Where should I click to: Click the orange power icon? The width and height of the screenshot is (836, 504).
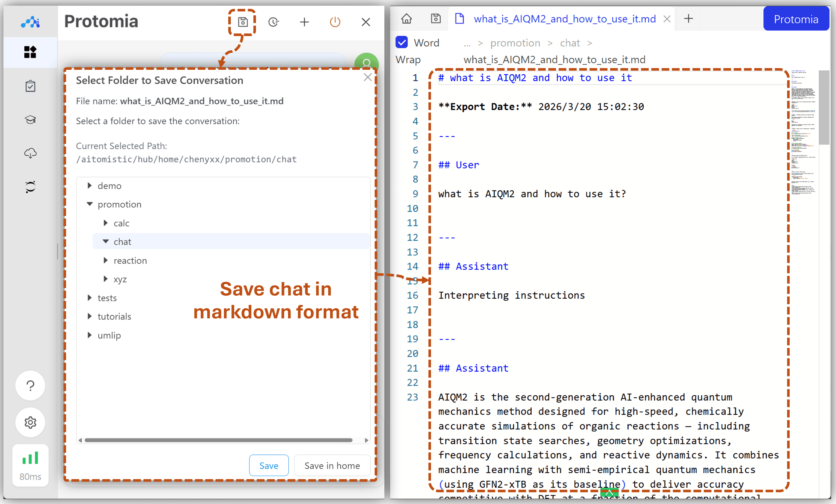335,22
